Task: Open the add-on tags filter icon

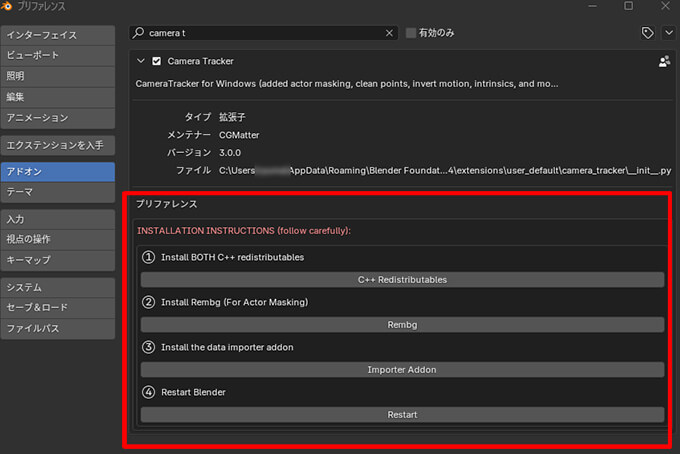Action: [647, 33]
